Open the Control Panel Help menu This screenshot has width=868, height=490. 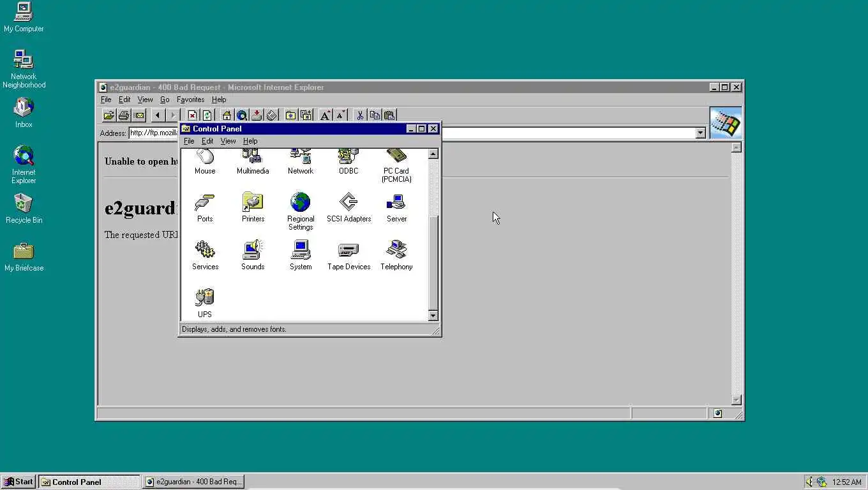(250, 141)
